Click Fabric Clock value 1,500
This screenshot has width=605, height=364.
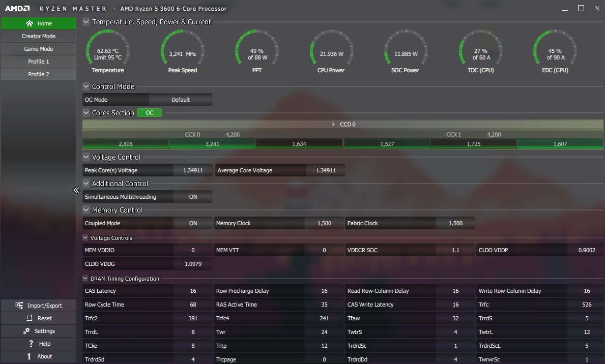pos(455,223)
